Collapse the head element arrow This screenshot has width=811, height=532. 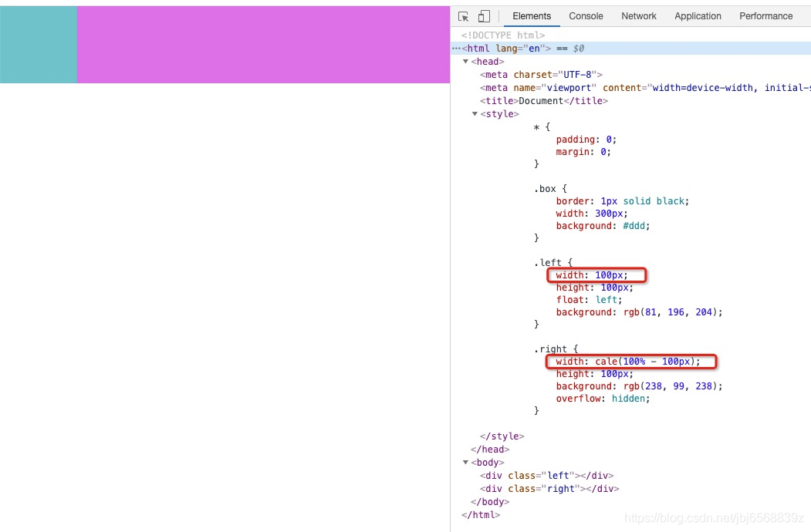click(x=465, y=62)
